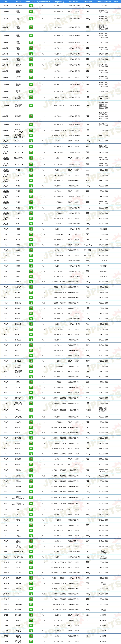Click the 'Lata produkcji' column header

tap(59, 2)
